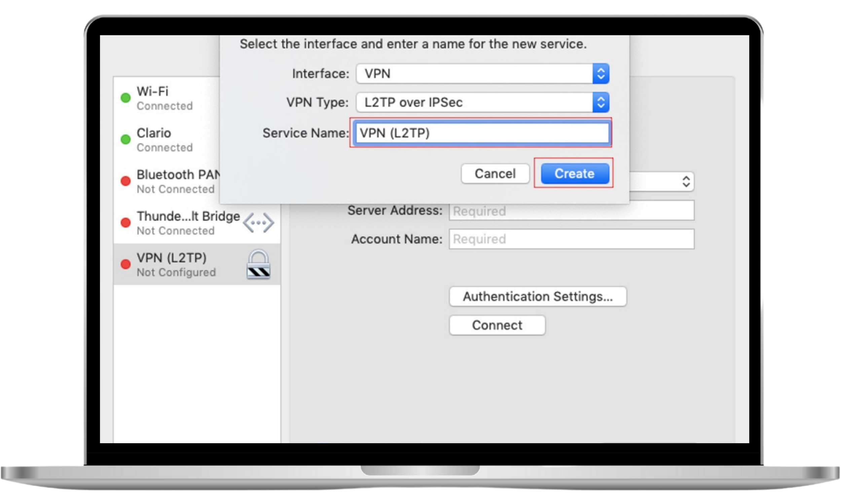The height and width of the screenshot is (504, 841).
Task: Click the red Thunderbolt Bridge status dot
Action: click(126, 223)
